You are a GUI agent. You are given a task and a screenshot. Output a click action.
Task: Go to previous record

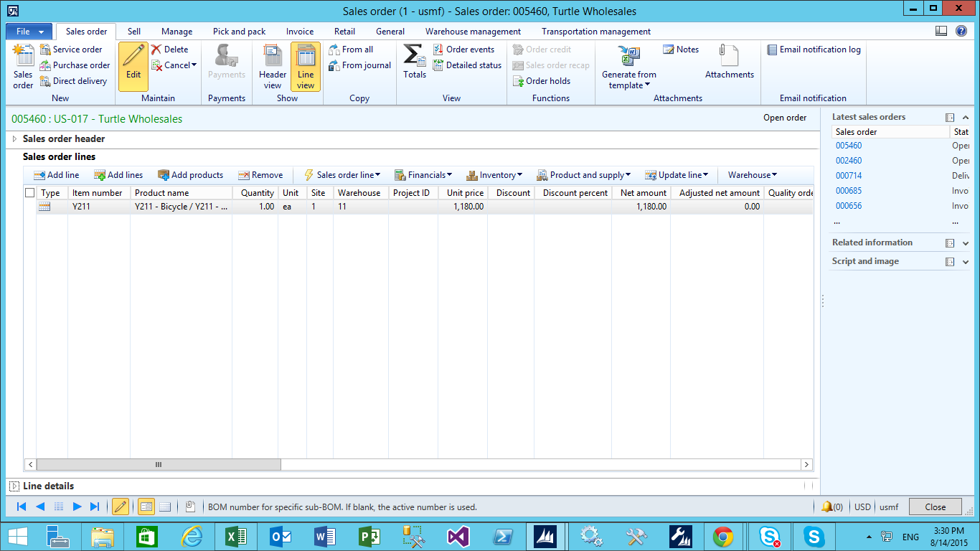(x=40, y=507)
